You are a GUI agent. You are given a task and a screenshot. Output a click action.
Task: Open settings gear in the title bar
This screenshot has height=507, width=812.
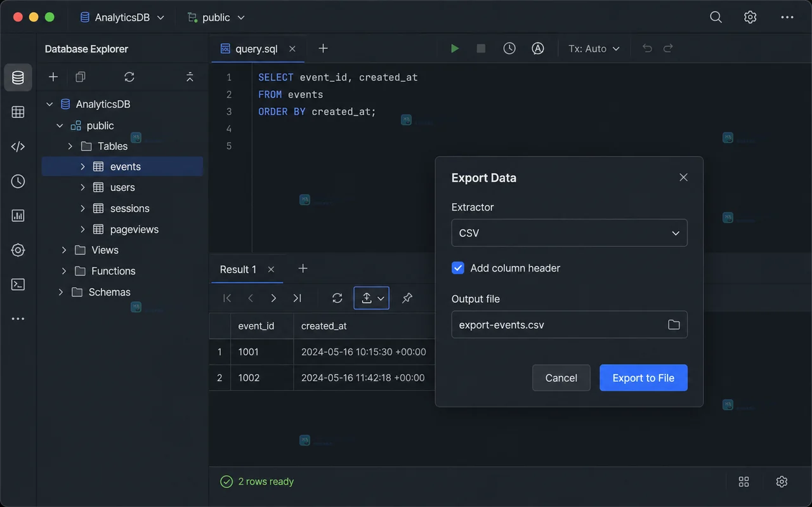pos(750,18)
